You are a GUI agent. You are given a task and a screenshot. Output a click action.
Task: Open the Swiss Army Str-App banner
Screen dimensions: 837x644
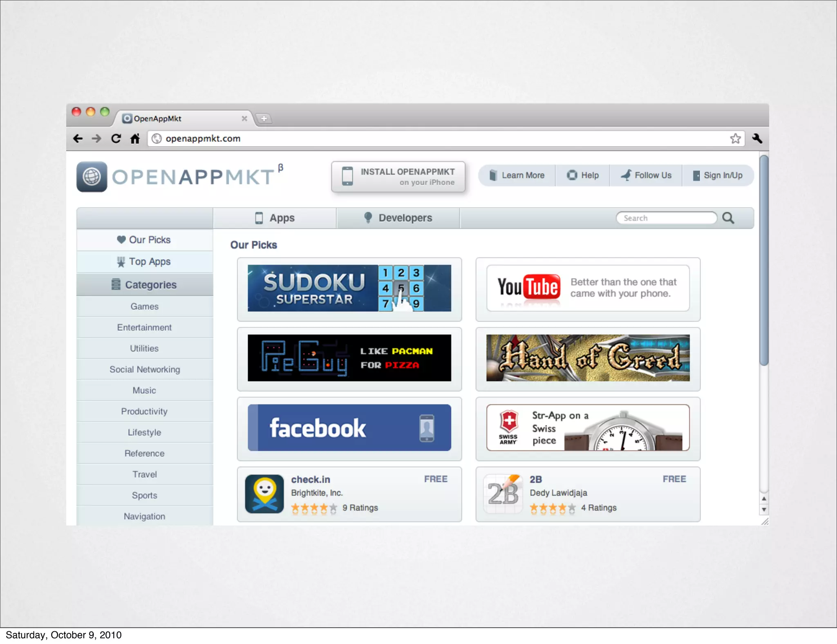[588, 428]
